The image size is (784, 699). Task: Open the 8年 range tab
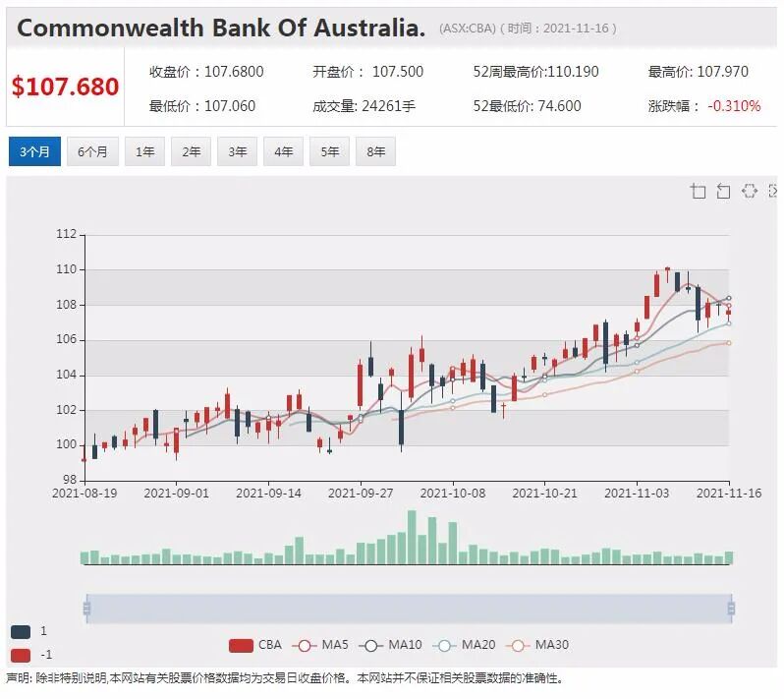point(375,151)
